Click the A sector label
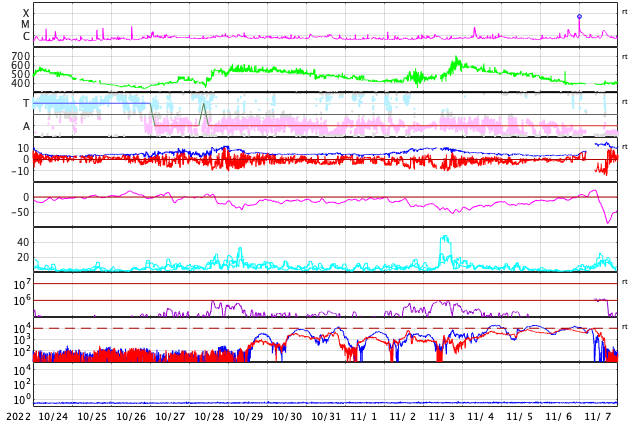This screenshot has width=634, height=424. coord(26,126)
